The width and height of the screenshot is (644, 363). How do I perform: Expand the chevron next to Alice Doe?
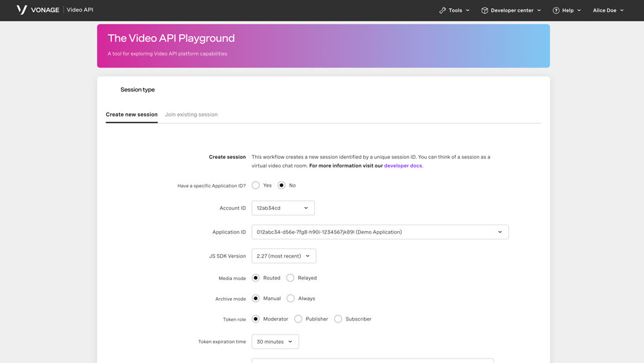[x=622, y=10]
